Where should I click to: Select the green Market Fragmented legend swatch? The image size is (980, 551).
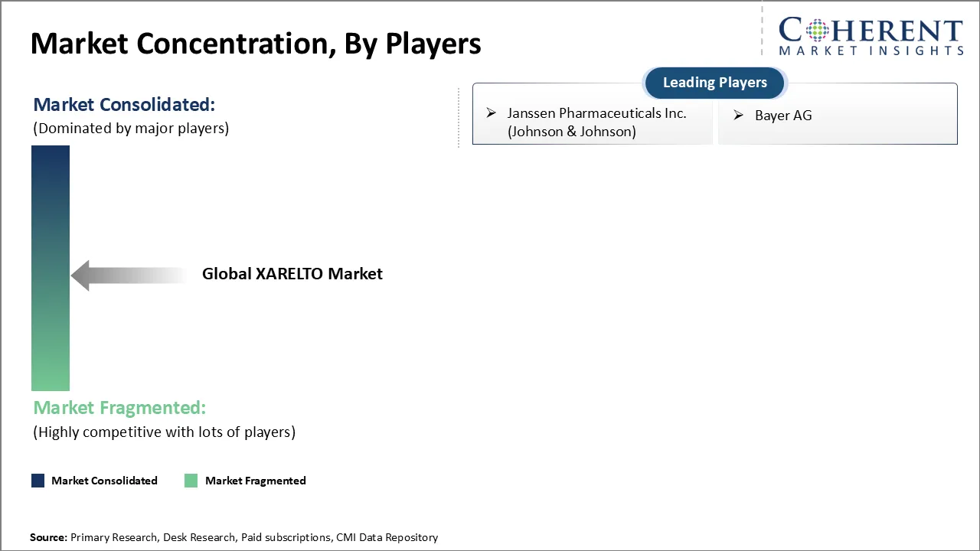pyautogui.click(x=191, y=481)
